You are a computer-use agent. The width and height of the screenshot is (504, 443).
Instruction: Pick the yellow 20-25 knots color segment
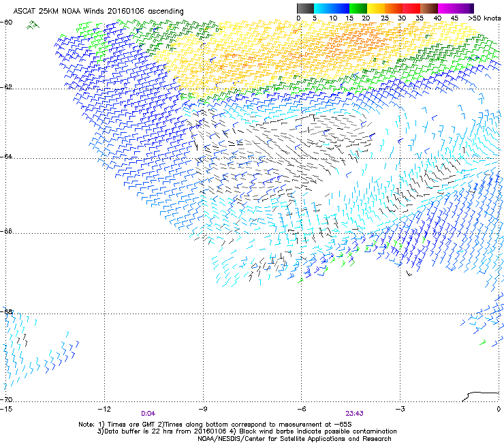point(376,8)
